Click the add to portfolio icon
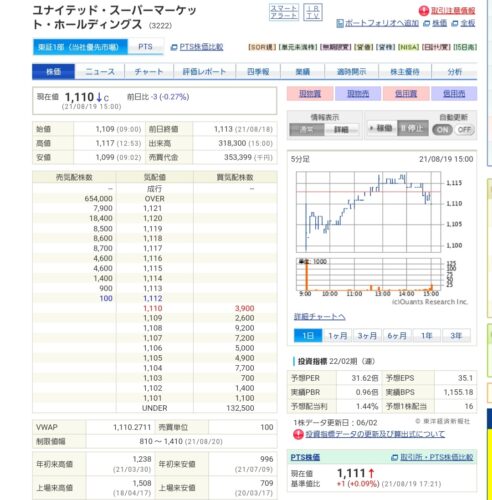 click(x=340, y=23)
